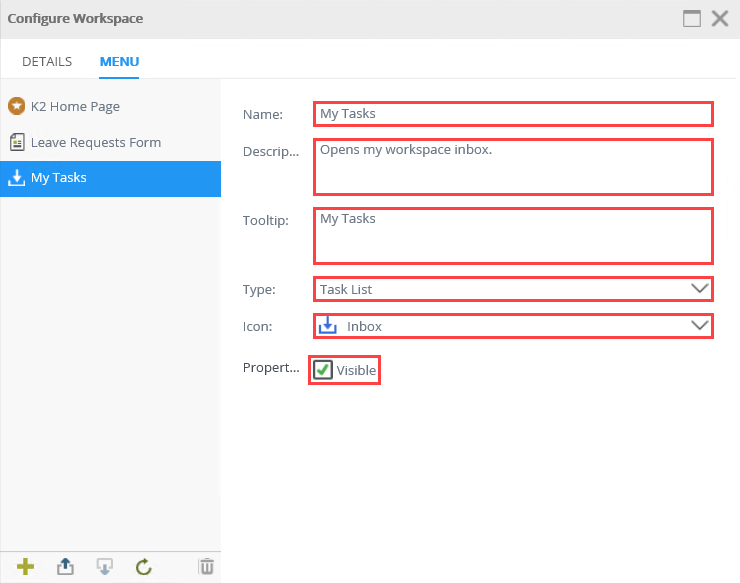
Task: Select the Leave Requests Form menu entry
Action: pos(95,142)
